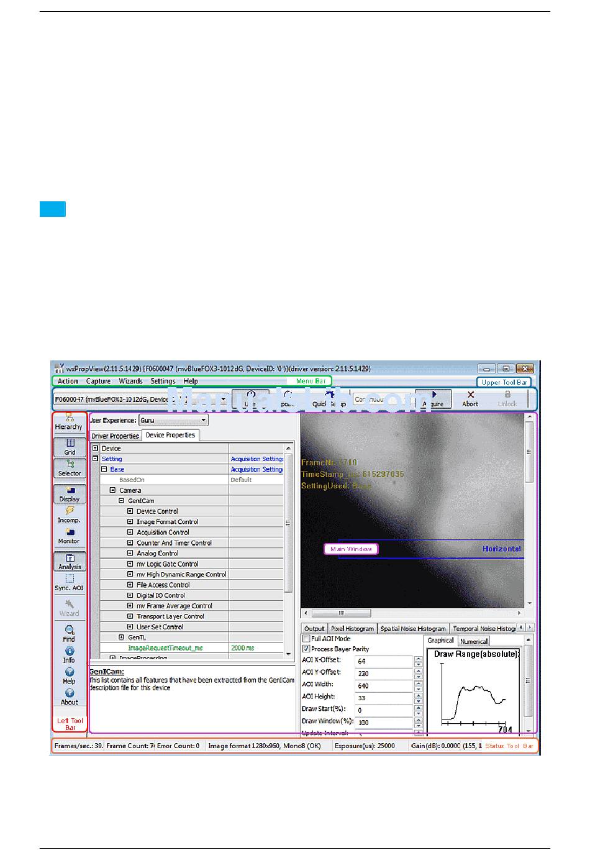Uncheck Process Bayer Parity

(306, 649)
